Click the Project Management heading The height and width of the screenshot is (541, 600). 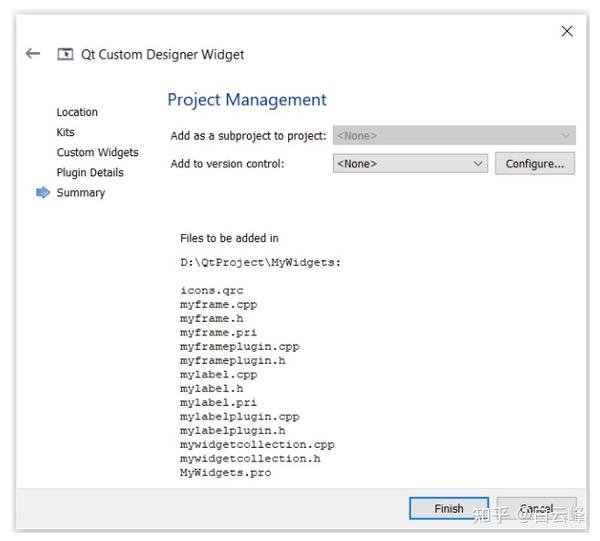pos(247,100)
